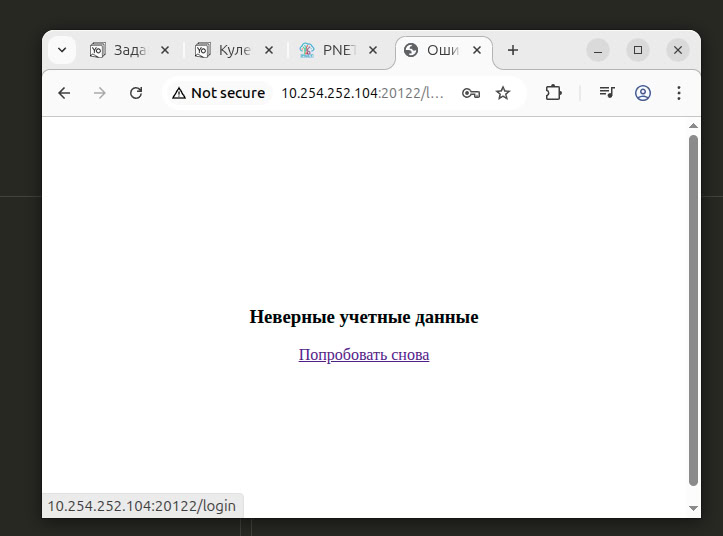Open the Extensions puzzle icon
The image size is (723, 536).
[x=553, y=93]
